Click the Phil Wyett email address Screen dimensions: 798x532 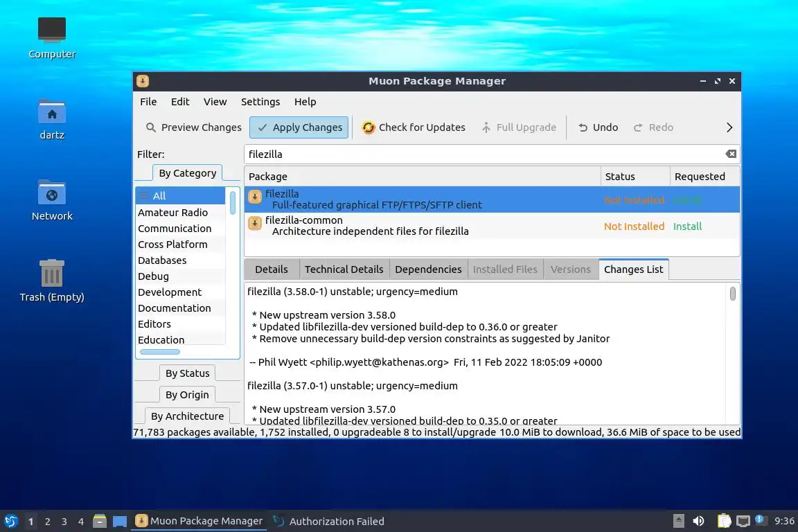point(379,362)
